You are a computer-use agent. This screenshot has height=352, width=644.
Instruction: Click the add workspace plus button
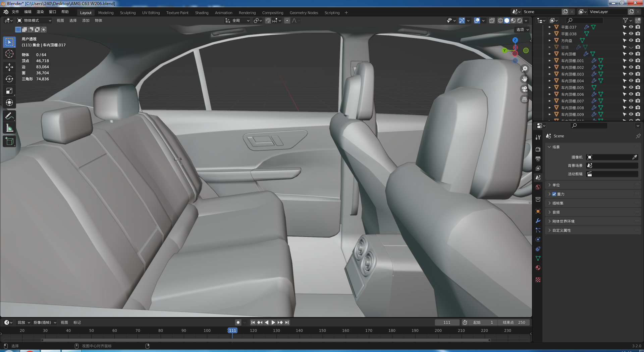point(346,13)
